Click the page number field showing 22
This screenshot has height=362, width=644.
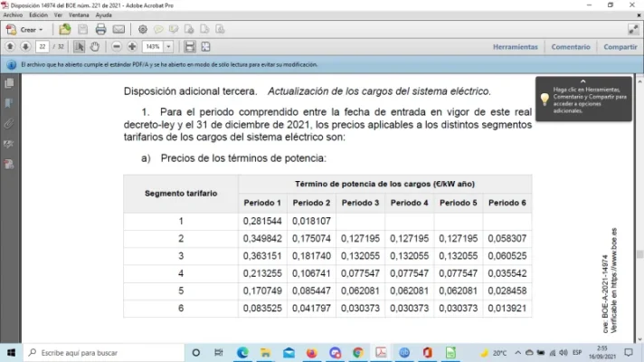coord(43,47)
